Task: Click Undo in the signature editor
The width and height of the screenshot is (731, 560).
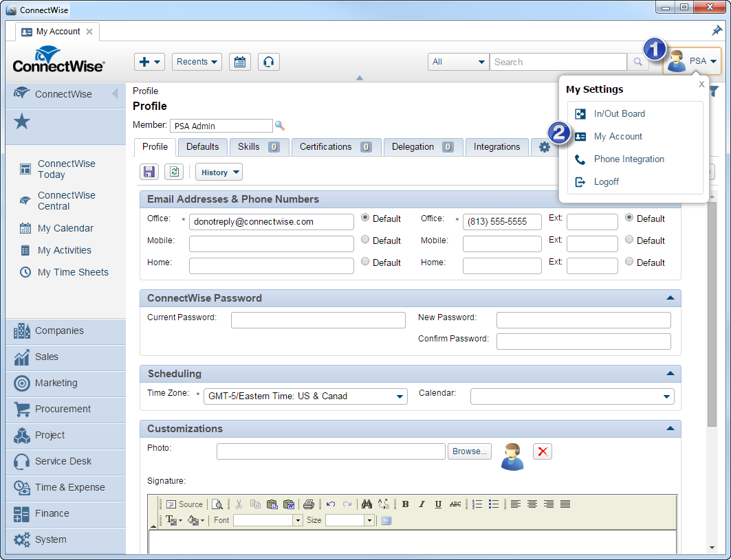Action: tap(331, 504)
